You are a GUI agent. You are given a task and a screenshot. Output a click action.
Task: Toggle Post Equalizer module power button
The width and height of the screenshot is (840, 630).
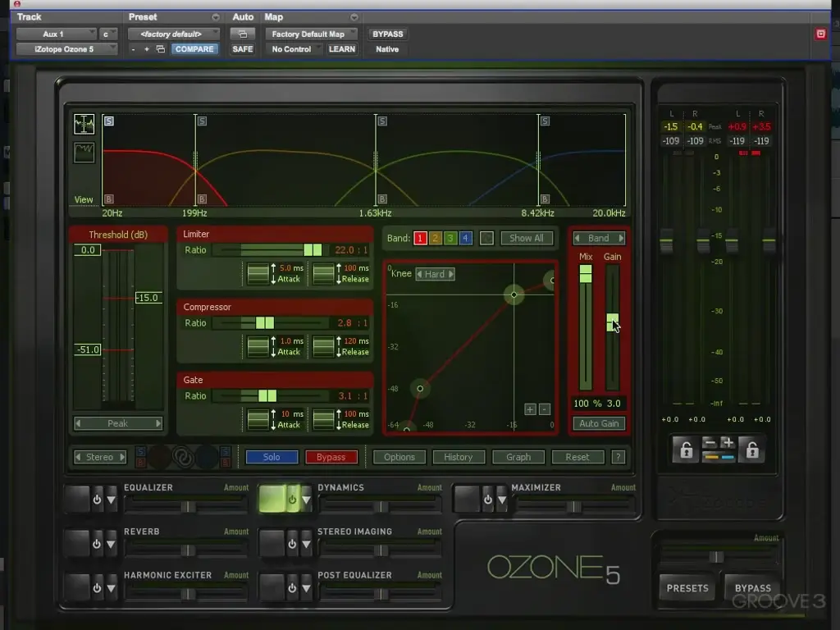coord(292,587)
